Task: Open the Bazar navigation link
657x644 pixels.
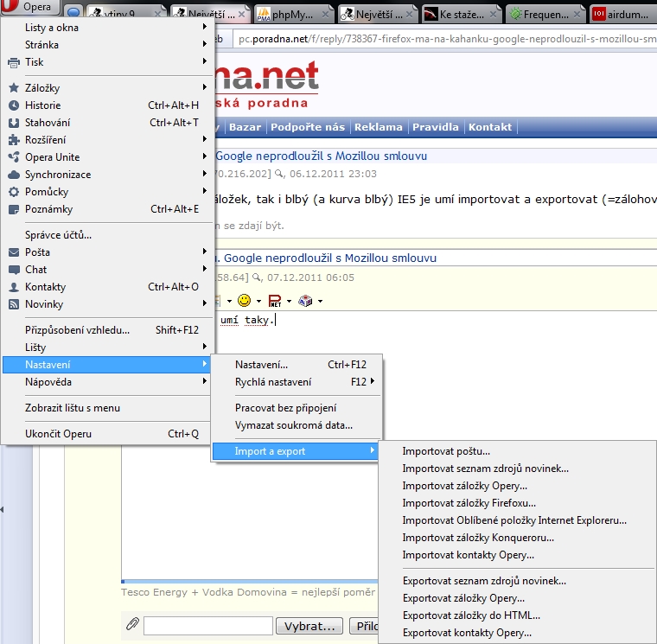Action: pos(245,127)
